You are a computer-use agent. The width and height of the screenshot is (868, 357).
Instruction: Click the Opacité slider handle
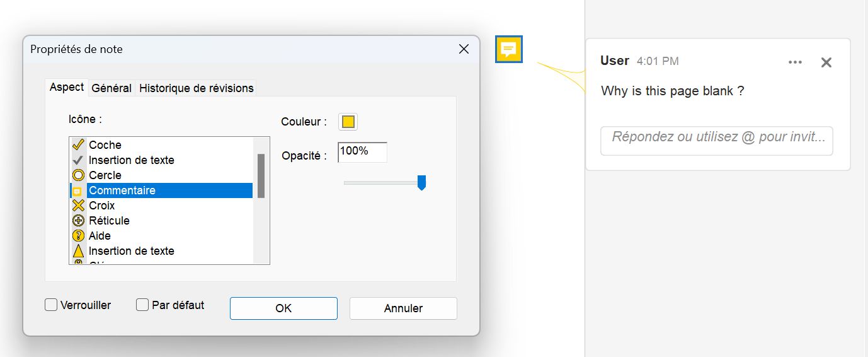pos(421,183)
